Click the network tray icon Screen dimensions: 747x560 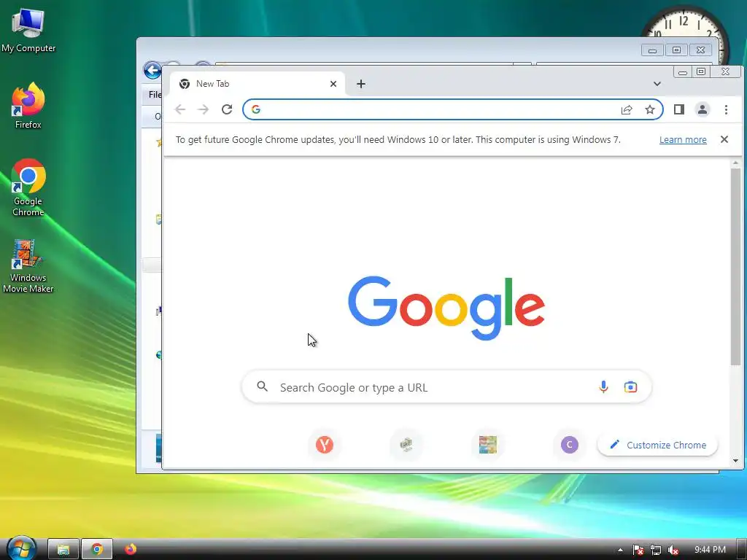pyautogui.click(x=656, y=550)
